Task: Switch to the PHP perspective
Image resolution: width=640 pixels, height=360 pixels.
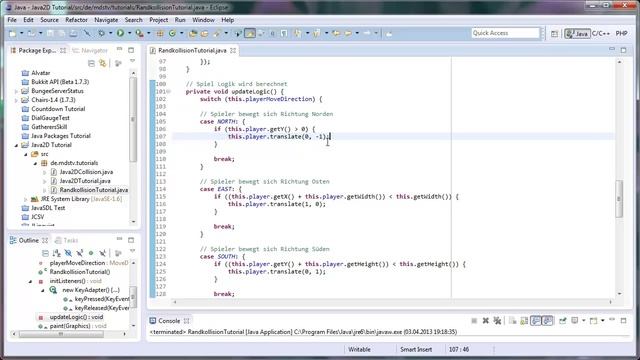Action: pos(622,33)
